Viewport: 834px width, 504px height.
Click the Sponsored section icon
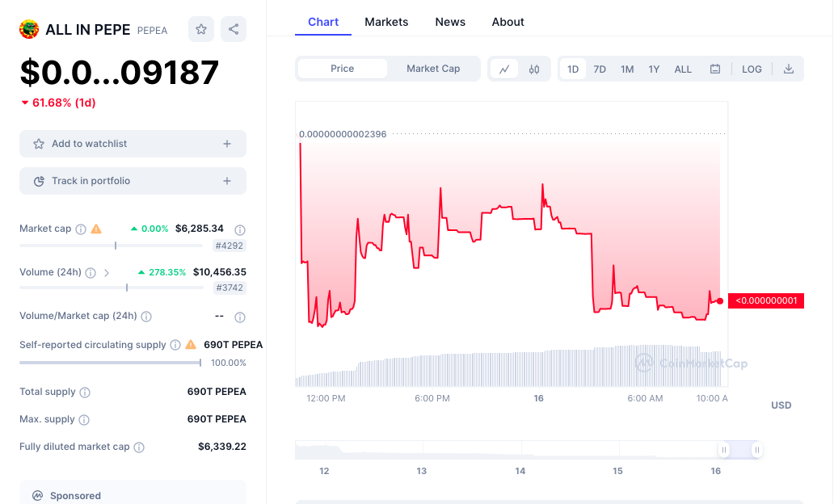pyautogui.click(x=37, y=495)
